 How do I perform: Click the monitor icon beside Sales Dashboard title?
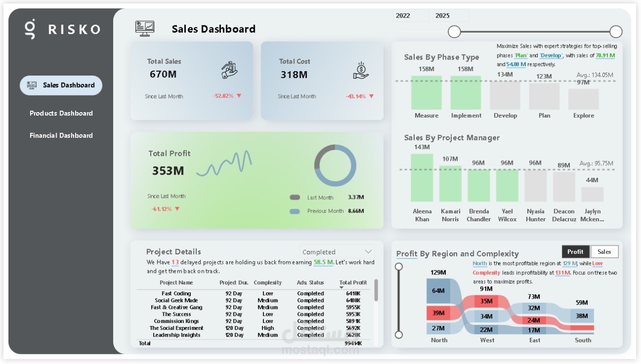pos(145,28)
